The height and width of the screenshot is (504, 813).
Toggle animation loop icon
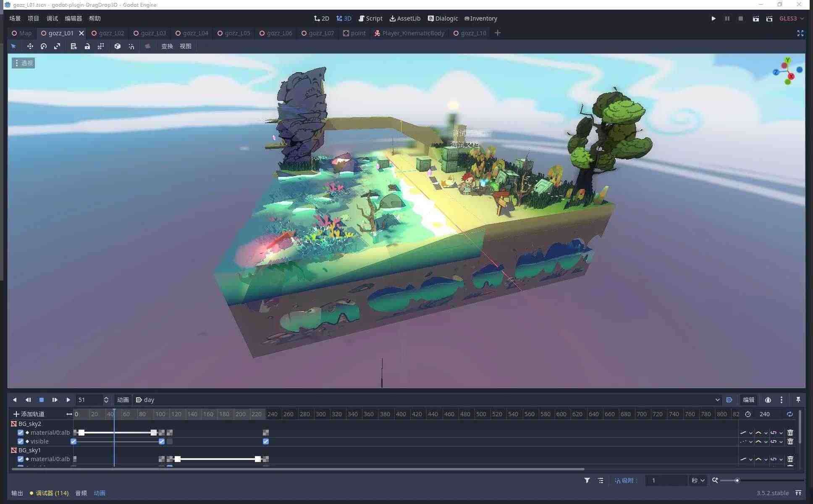(789, 414)
